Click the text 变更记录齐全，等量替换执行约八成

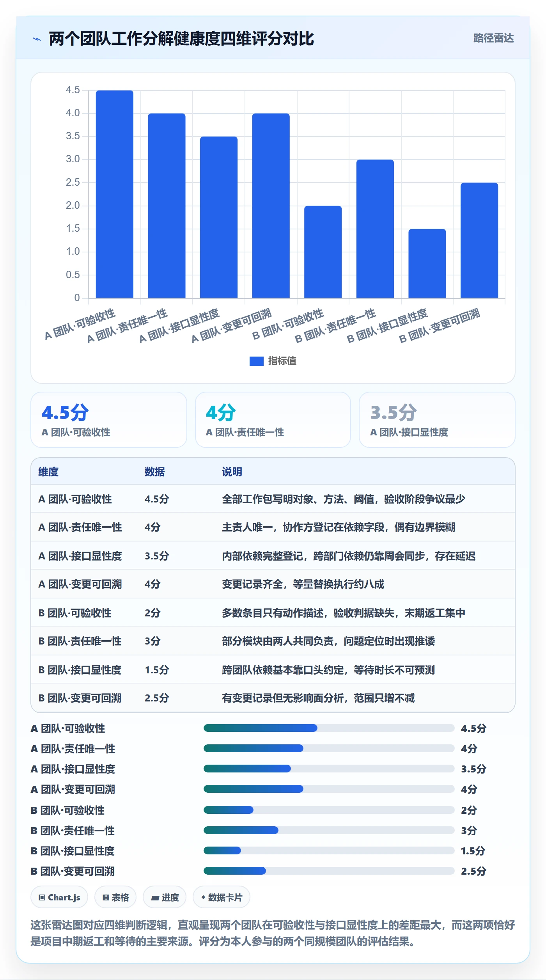[x=303, y=584]
